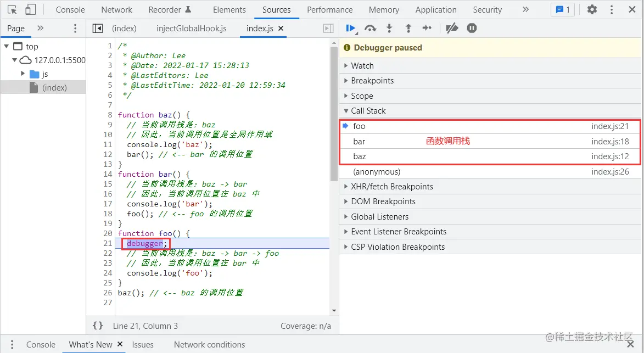Open the Security panel tab
644x353 pixels.
point(487,9)
